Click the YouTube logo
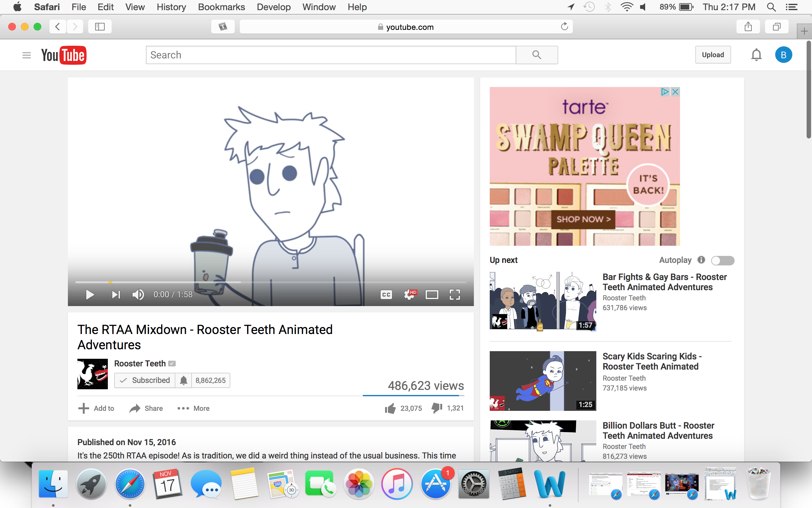This screenshot has height=508, width=812. point(64,55)
